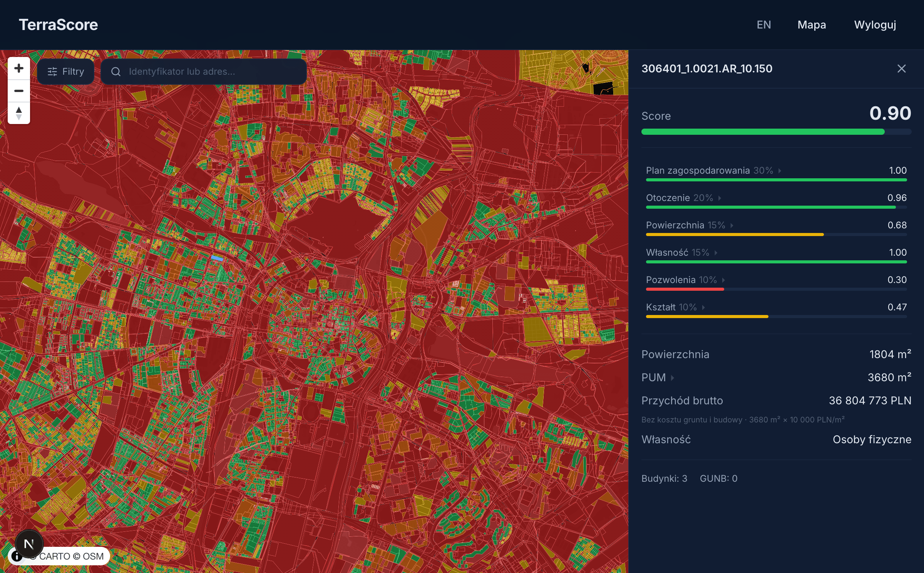Click the zoom in plus icon
Screen dimensions: 924x573
click(19, 68)
